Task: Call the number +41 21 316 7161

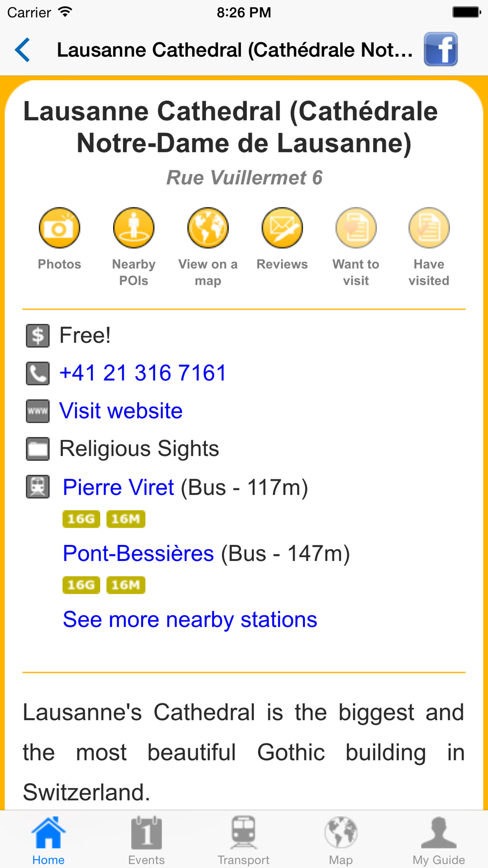Action: [x=143, y=373]
